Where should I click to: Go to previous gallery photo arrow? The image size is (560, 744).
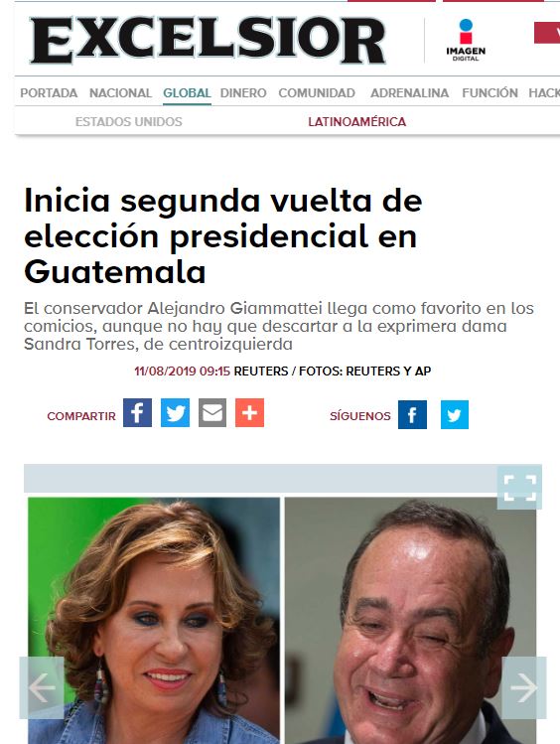coord(42,687)
